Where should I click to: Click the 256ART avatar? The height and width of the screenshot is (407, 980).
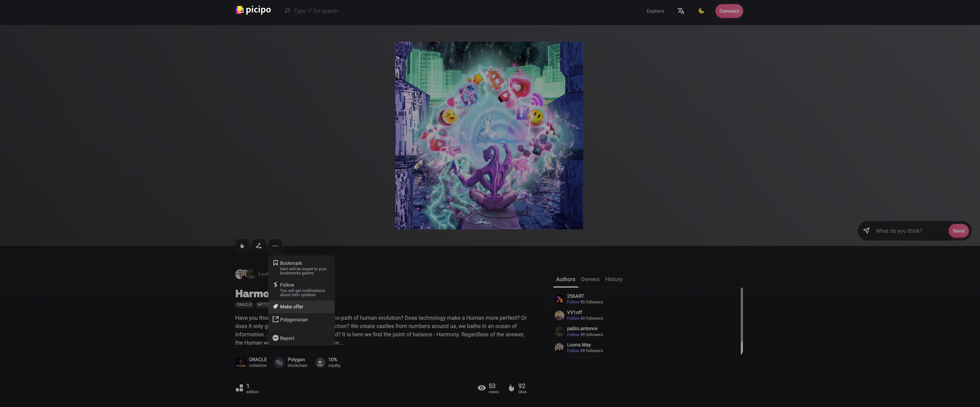tap(559, 299)
